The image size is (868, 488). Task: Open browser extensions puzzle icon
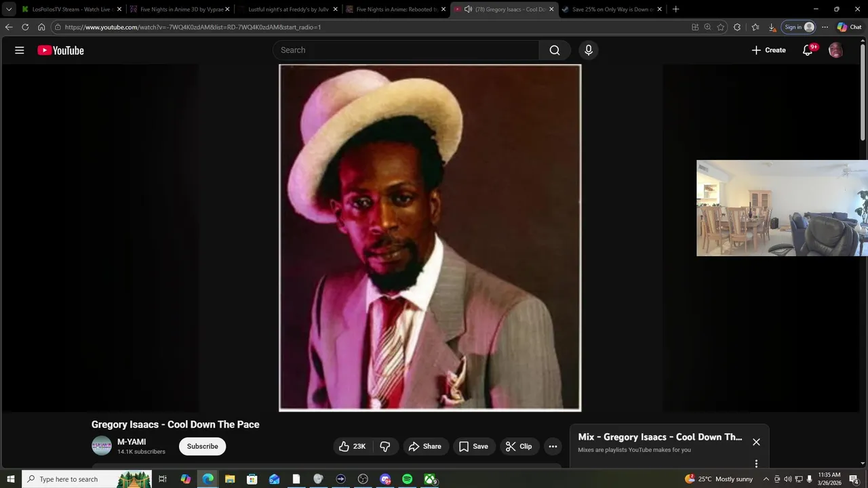[737, 27]
